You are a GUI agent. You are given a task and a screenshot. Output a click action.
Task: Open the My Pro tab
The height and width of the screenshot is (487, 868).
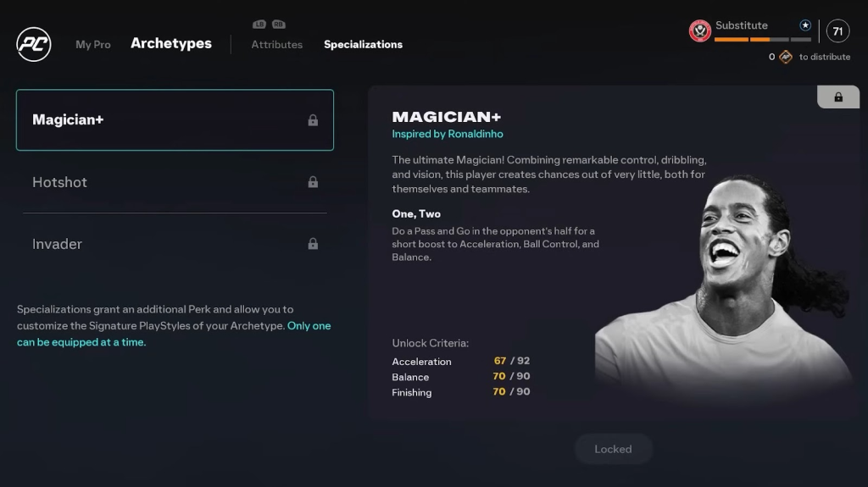click(93, 44)
